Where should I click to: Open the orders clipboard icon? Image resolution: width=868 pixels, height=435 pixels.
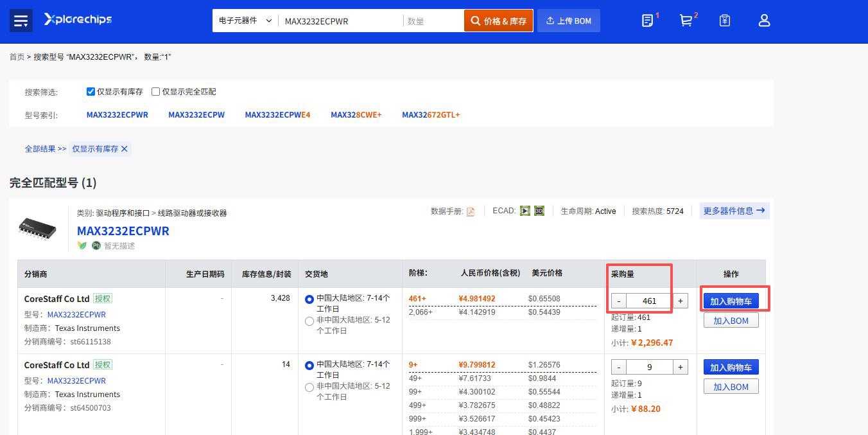(x=725, y=21)
